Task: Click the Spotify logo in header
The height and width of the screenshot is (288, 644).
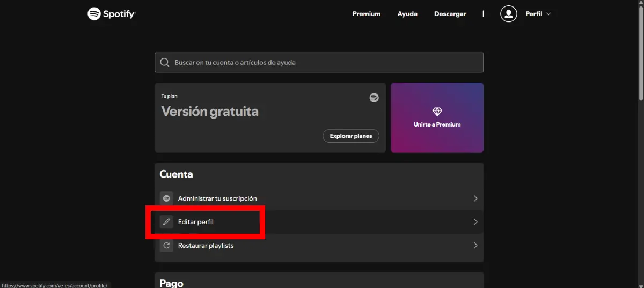Action: (112, 14)
